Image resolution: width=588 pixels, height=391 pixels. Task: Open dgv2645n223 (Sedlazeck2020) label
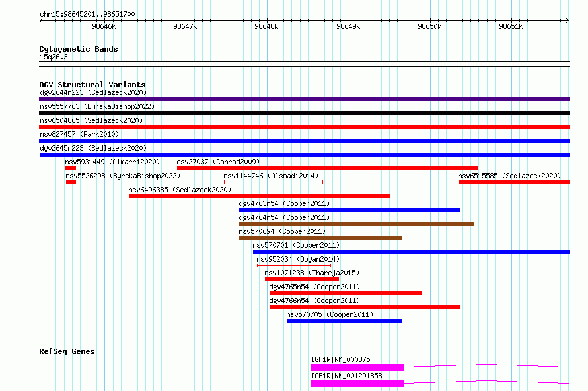point(93,148)
